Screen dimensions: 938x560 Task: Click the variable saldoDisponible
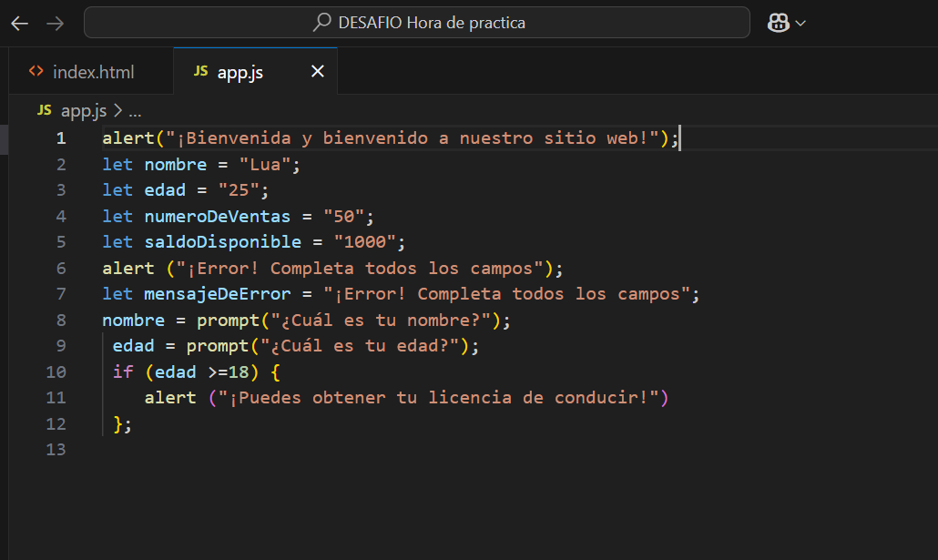(222, 242)
